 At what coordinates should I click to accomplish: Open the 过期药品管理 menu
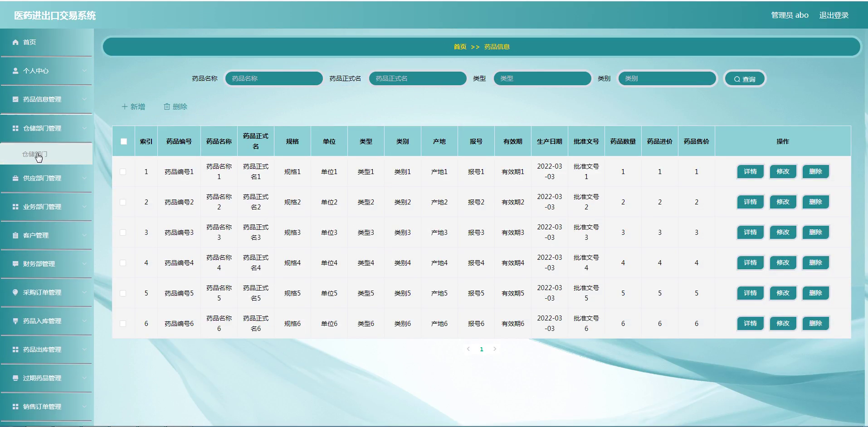pos(46,378)
